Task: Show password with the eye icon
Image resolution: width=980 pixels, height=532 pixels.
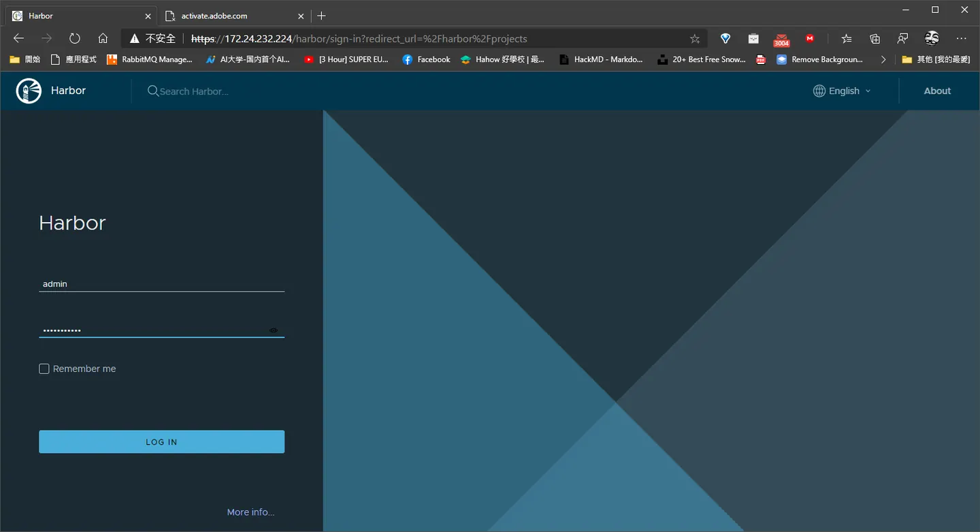Action: tap(274, 330)
